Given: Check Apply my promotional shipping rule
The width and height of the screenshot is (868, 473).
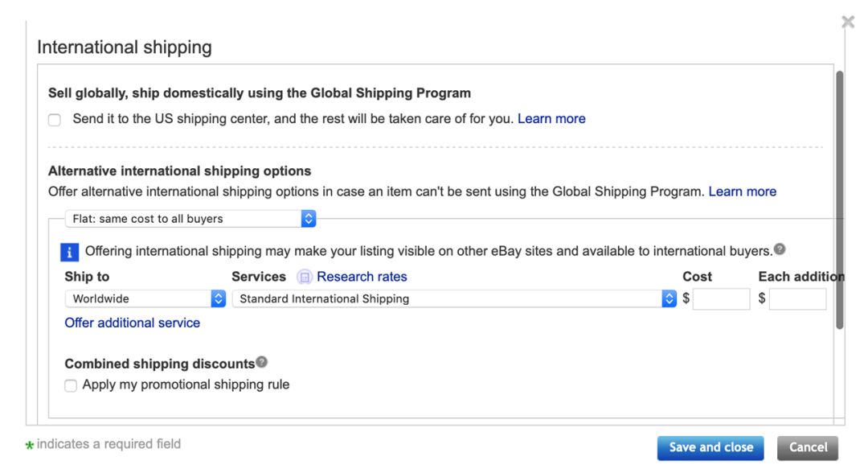Looking at the screenshot, I should pos(71,384).
